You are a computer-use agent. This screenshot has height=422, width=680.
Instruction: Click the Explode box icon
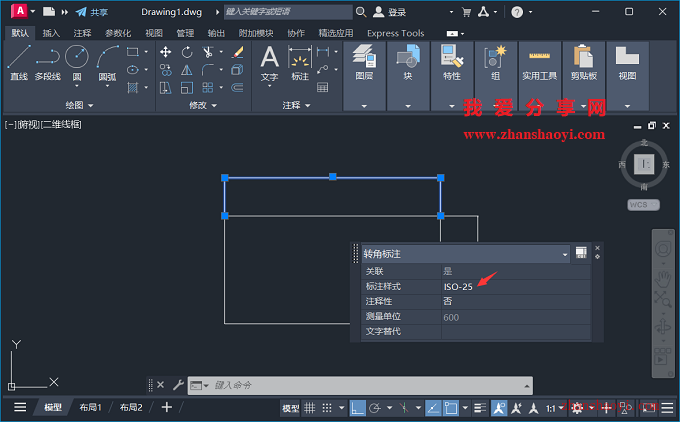237,70
